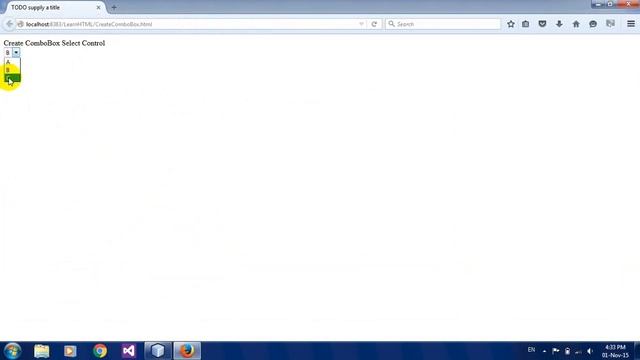Open the Hello chat bubble icon
The width and height of the screenshot is (640, 360).
593,24
